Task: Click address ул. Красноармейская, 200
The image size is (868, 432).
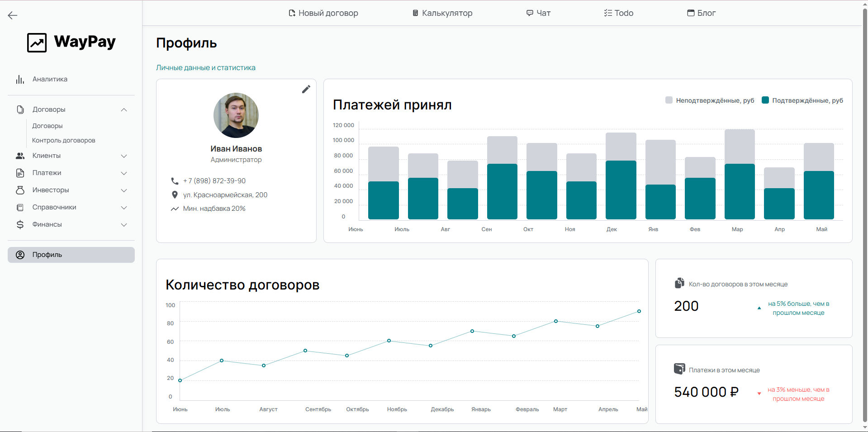Action: [x=225, y=195]
